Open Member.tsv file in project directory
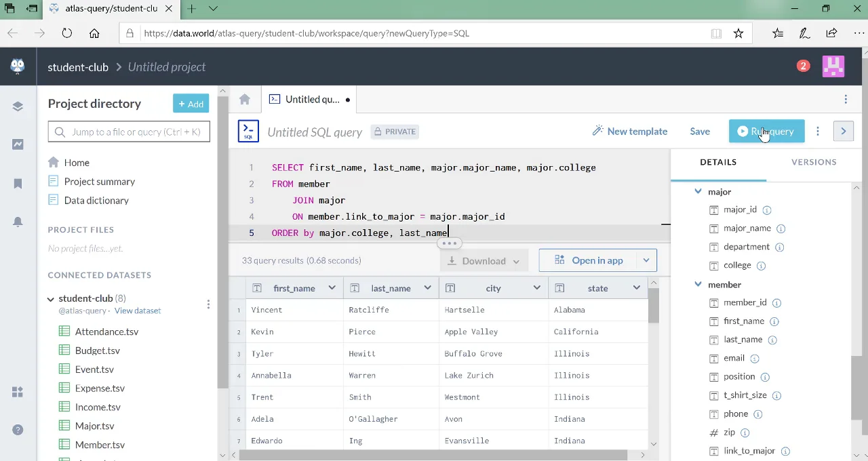This screenshot has height=461, width=868. 100,445
